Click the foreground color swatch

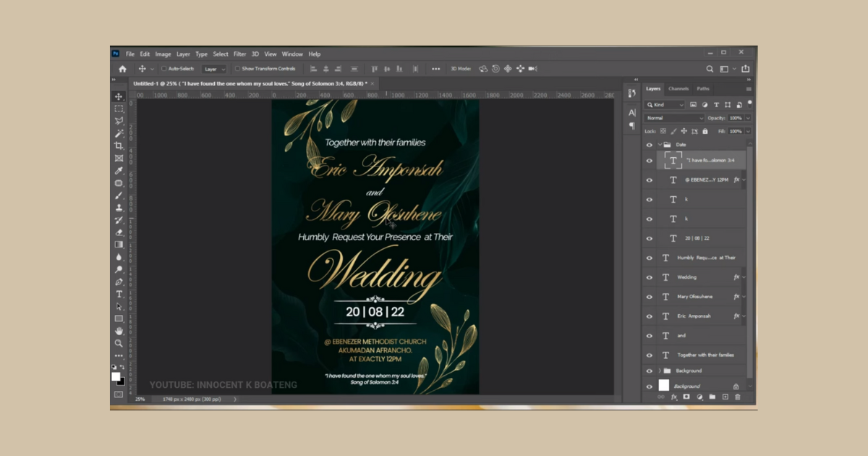116,376
